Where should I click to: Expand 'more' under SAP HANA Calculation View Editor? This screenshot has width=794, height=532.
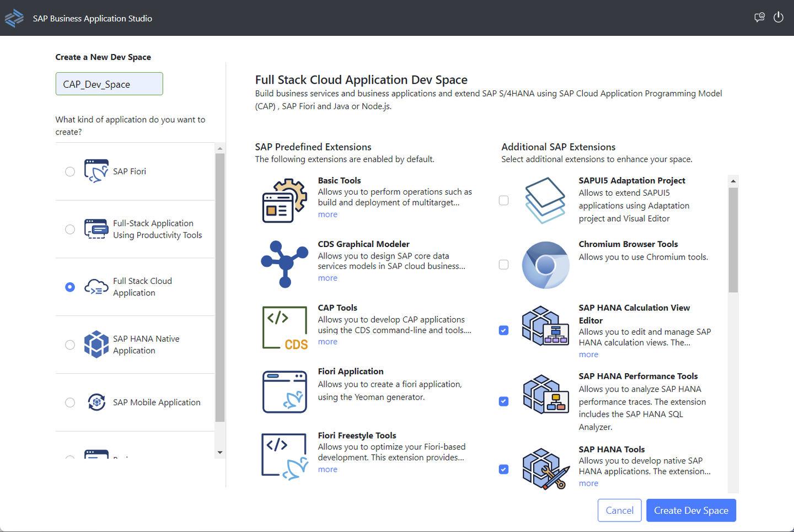[x=588, y=354]
